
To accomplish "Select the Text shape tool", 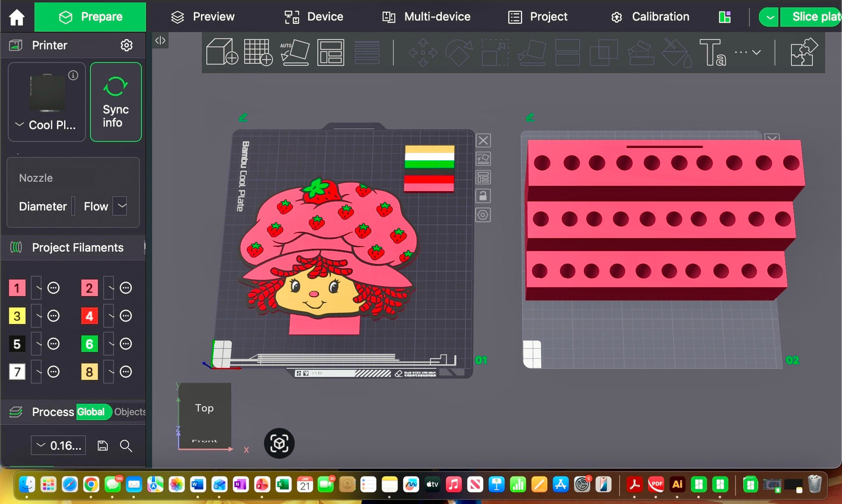I will click(x=713, y=52).
